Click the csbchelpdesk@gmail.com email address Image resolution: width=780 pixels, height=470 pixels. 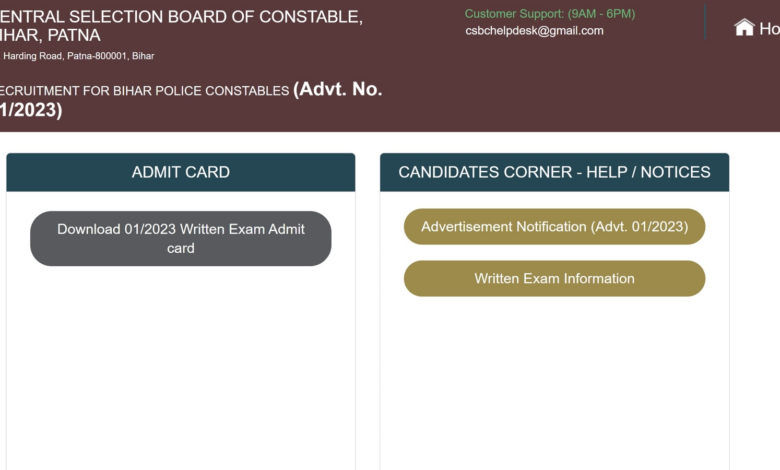tap(534, 31)
